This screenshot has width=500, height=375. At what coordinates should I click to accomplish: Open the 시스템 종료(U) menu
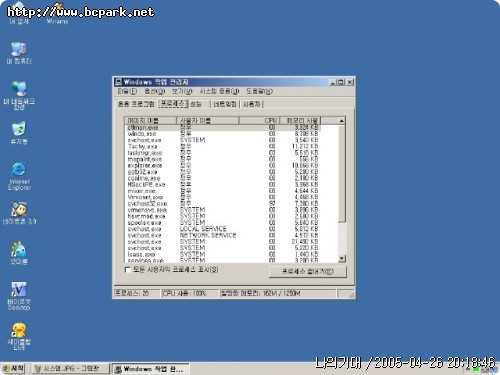point(219,91)
